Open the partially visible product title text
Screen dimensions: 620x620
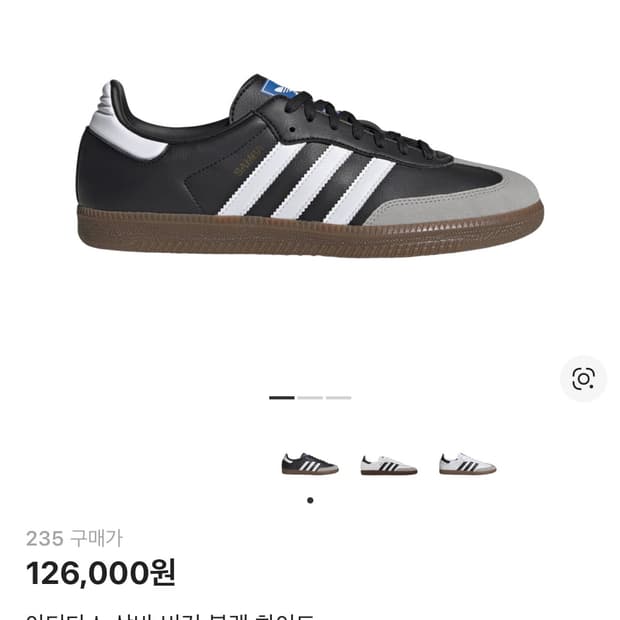click(x=170, y=616)
